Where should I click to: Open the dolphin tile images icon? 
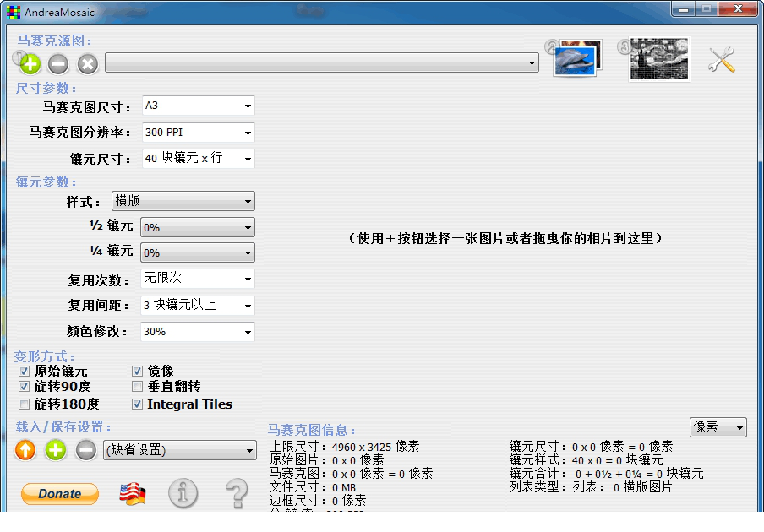coord(576,59)
